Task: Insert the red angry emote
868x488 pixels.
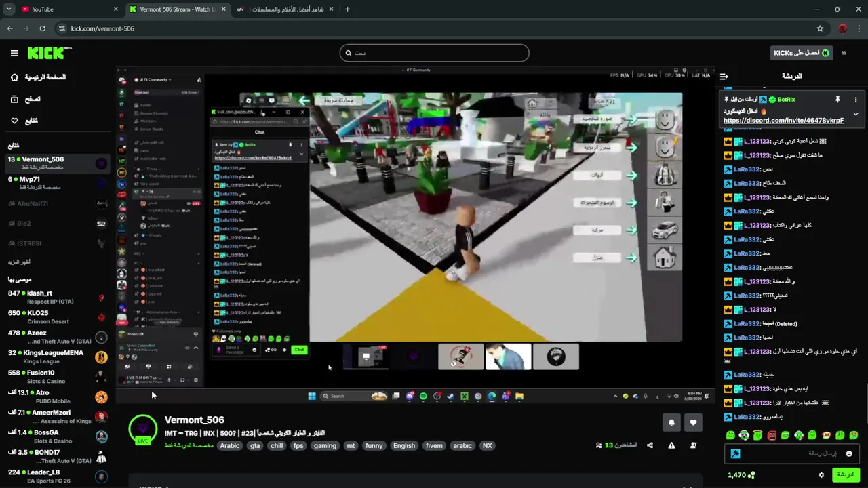Action: [772, 435]
